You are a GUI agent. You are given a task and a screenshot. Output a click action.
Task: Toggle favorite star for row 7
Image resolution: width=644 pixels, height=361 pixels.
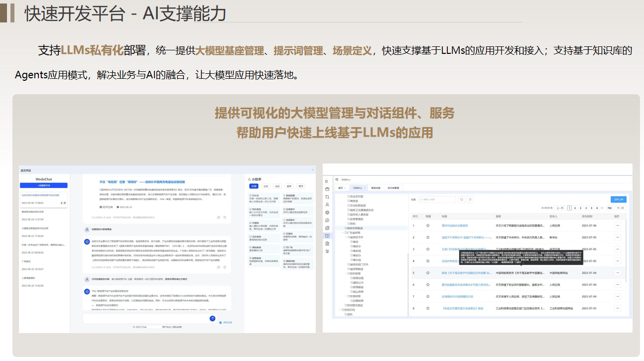pyautogui.click(x=427, y=297)
